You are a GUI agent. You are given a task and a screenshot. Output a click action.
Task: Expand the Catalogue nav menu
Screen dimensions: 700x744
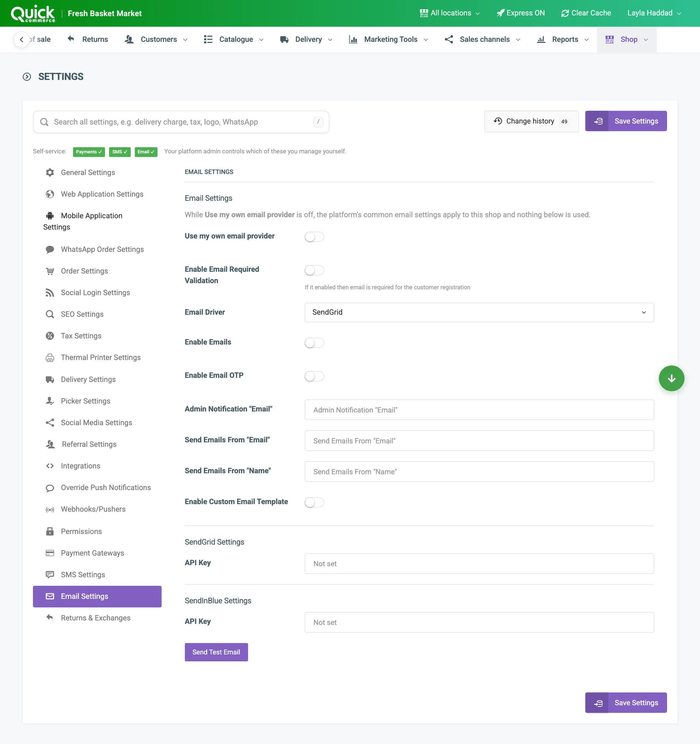(x=234, y=40)
